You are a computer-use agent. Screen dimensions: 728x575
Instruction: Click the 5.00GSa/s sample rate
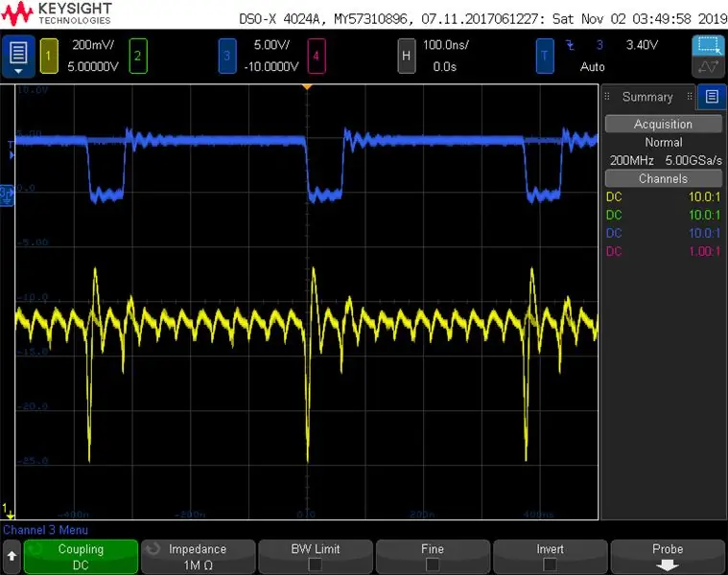point(693,160)
